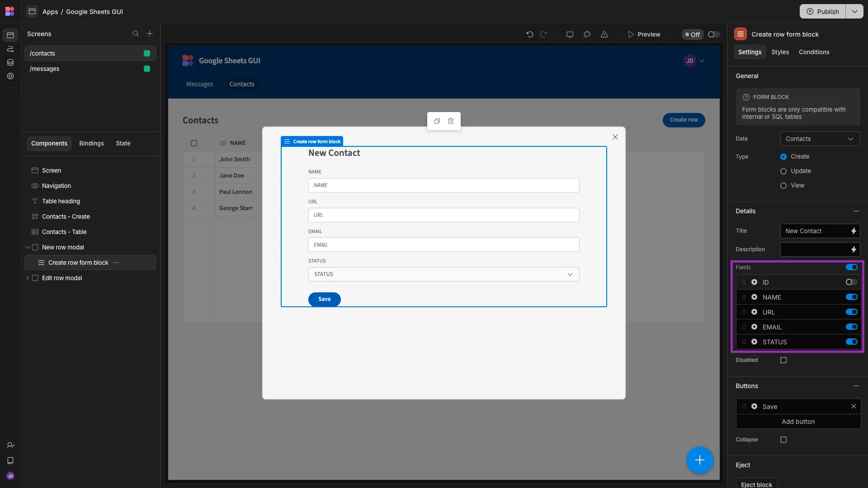Add a new screen with plus icon

(150, 33)
